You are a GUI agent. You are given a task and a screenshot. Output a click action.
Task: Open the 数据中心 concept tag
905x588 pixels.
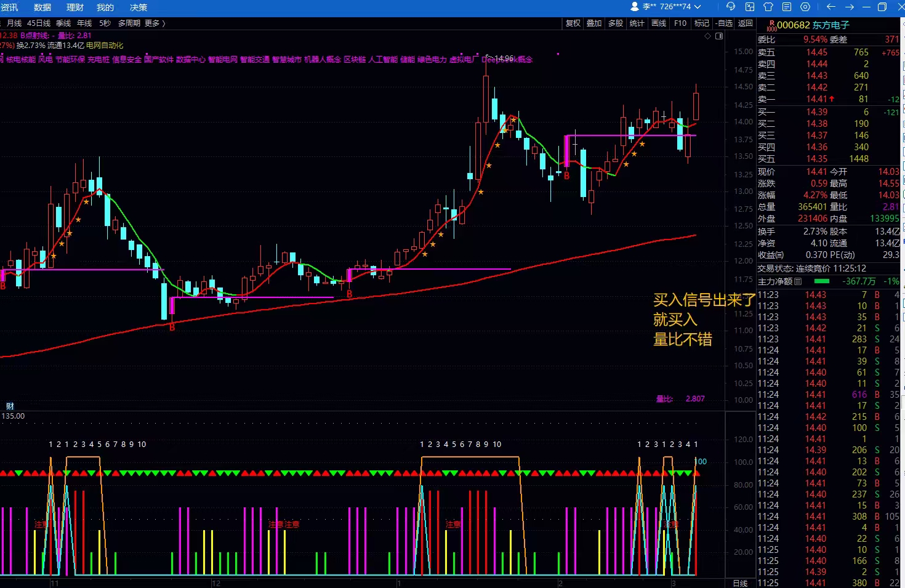tap(191, 60)
